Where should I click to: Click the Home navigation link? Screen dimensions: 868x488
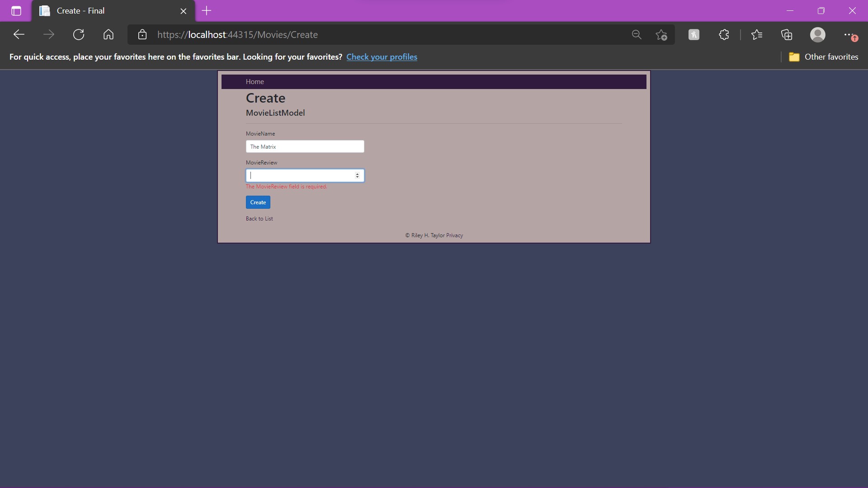[255, 82]
